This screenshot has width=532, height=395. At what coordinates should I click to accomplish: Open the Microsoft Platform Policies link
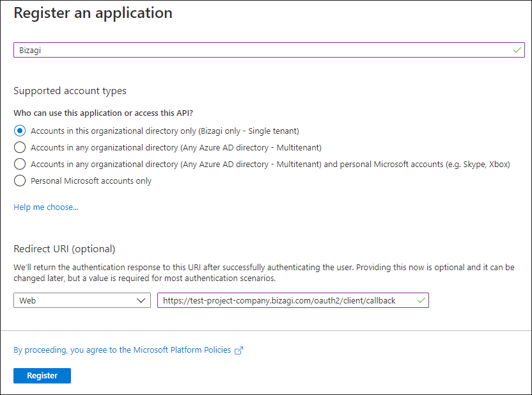click(x=122, y=350)
